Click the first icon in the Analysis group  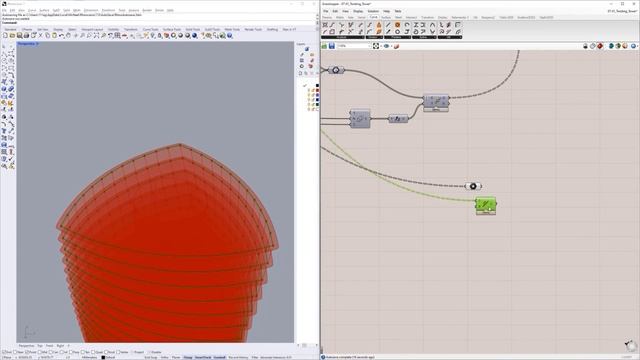click(325, 25)
